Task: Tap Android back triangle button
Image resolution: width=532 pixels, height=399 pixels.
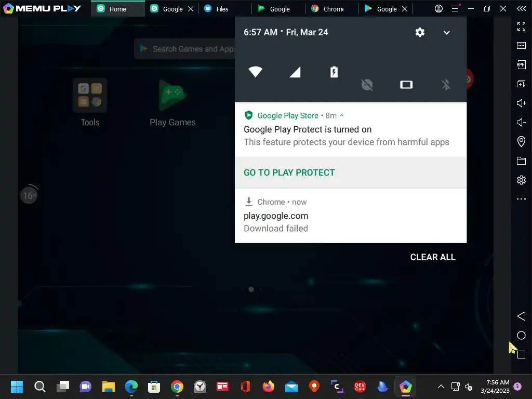Action: point(521,316)
